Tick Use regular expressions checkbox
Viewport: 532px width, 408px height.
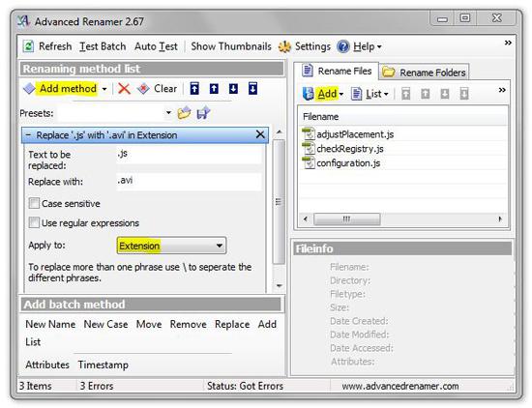pos(34,222)
